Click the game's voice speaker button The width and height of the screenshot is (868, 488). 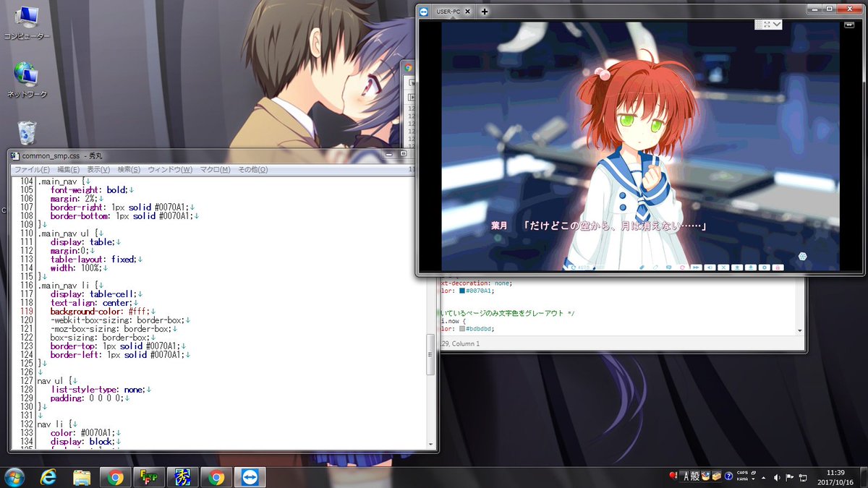click(x=710, y=267)
